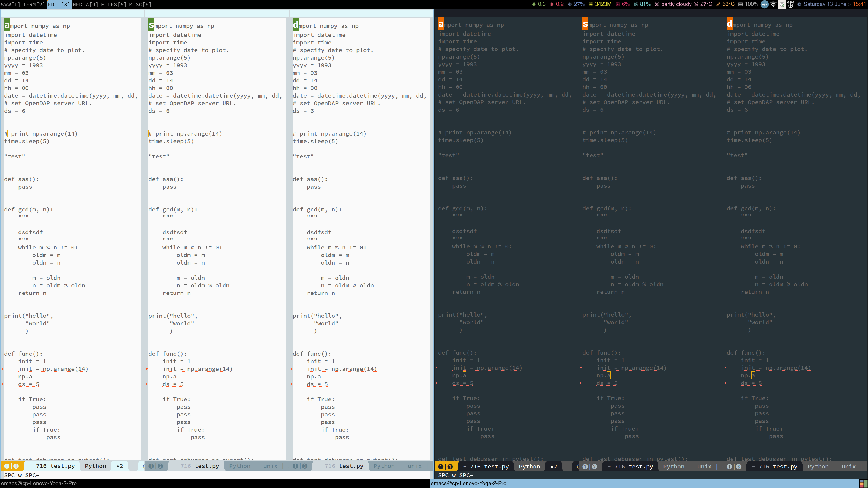868x488 pixels.
Task: Click the orange 's' marker in dark frame
Action: [585, 24]
